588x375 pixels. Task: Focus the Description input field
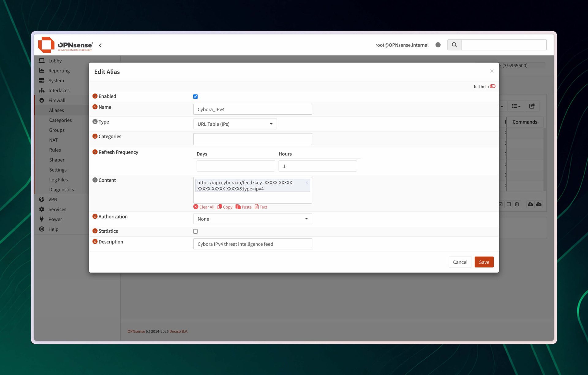click(x=253, y=244)
